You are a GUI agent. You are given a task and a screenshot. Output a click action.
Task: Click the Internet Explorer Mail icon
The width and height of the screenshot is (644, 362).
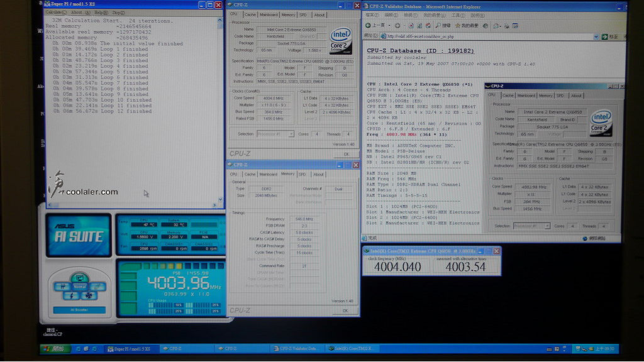pyautogui.click(x=497, y=25)
